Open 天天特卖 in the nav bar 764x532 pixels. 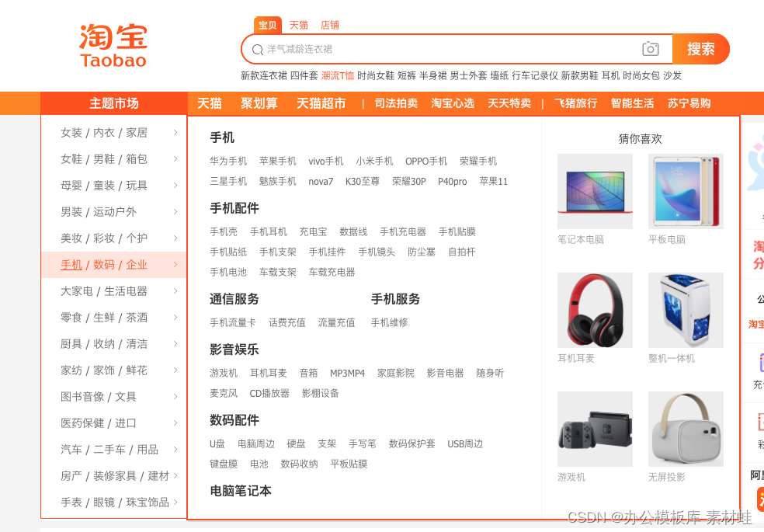[509, 103]
